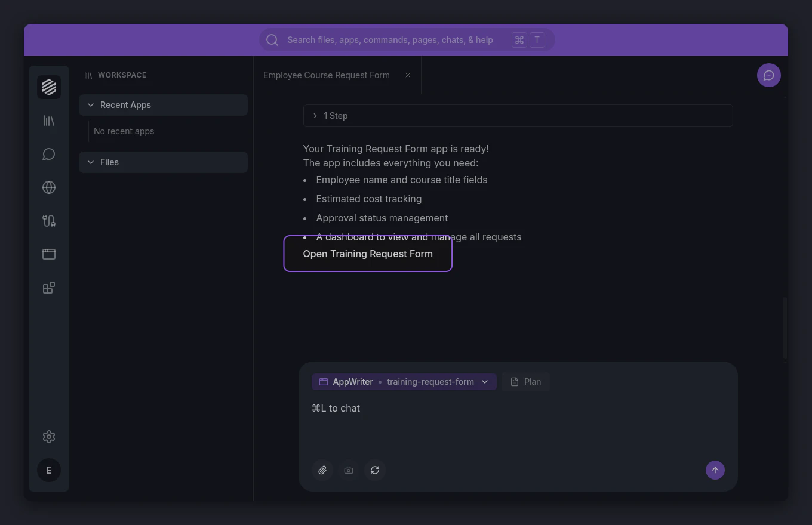Open the app window icon in sidebar
The image size is (812, 525).
[x=49, y=254]
